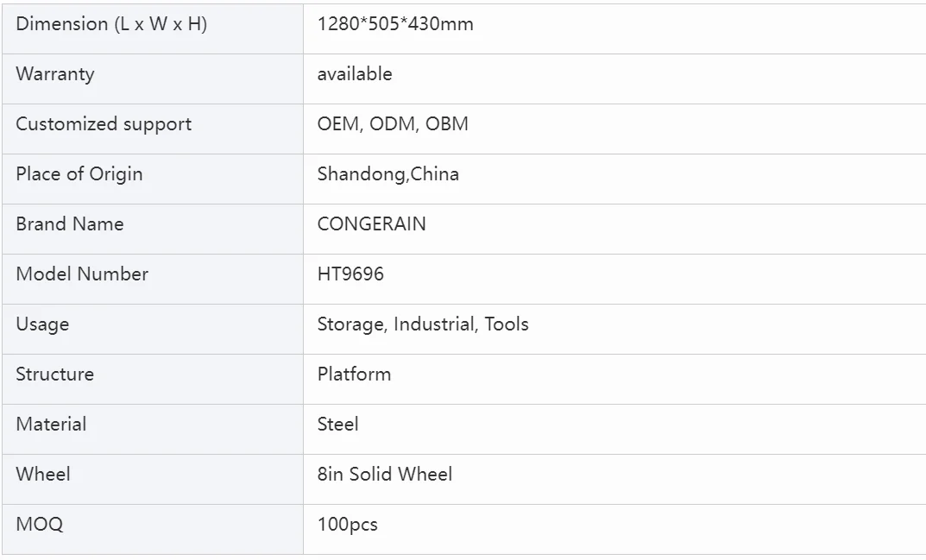Select the Steel material value
Screen dimensions: 926x560
(337, 425)
